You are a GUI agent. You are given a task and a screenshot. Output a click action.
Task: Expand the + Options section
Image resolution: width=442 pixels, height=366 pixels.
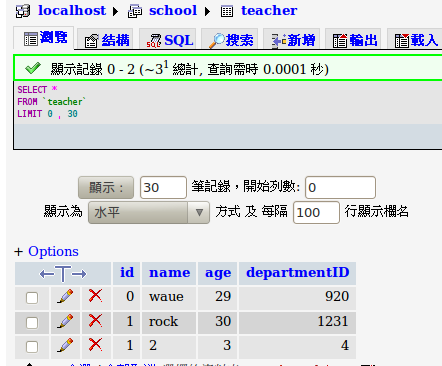[46, 251]
